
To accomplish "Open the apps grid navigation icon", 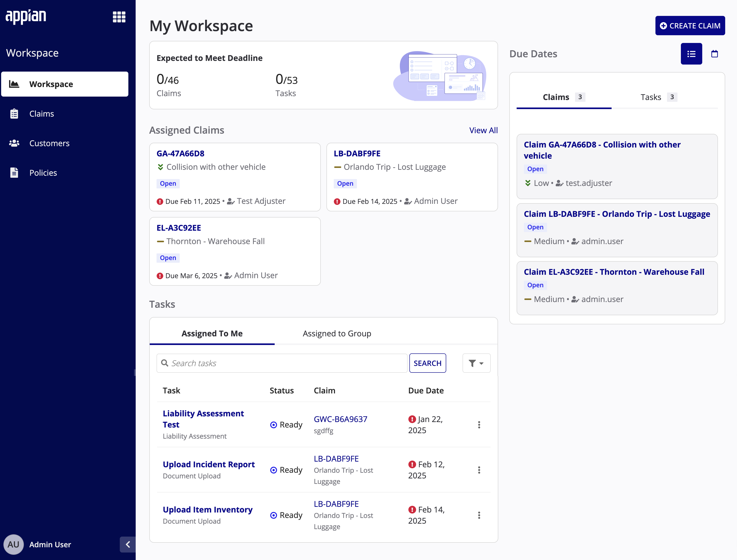I will click(119, 17).
